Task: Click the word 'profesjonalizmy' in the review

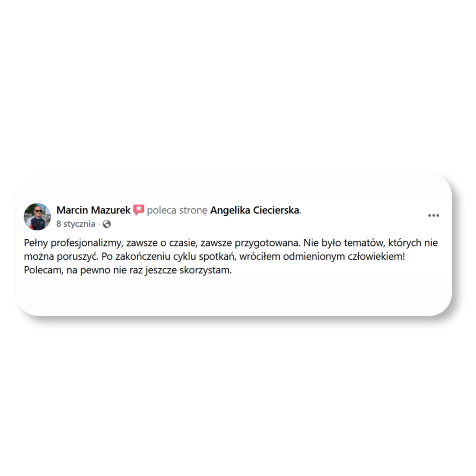Action: 87,243
